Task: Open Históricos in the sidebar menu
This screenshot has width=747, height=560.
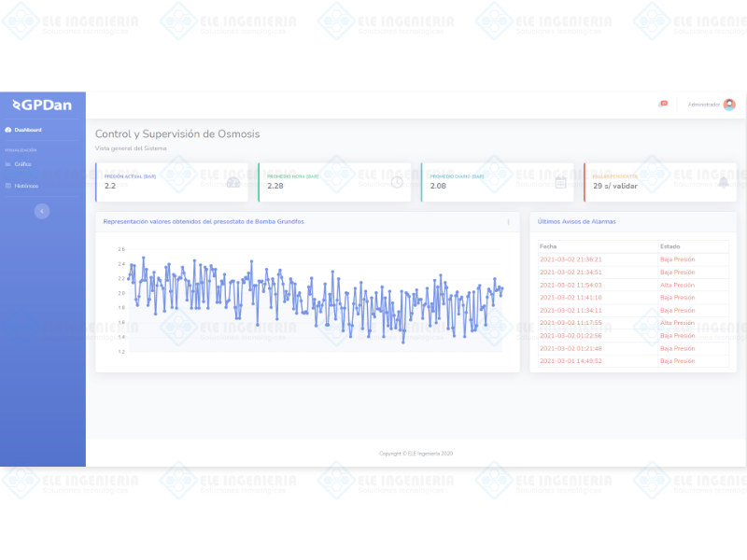Action: [26, 186]
